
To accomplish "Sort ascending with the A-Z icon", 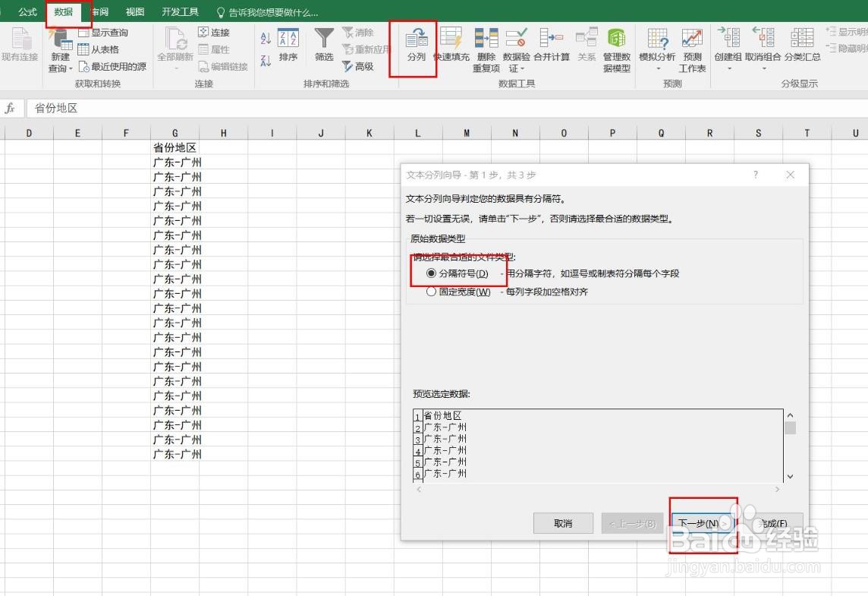I will (x=266, y=38).
